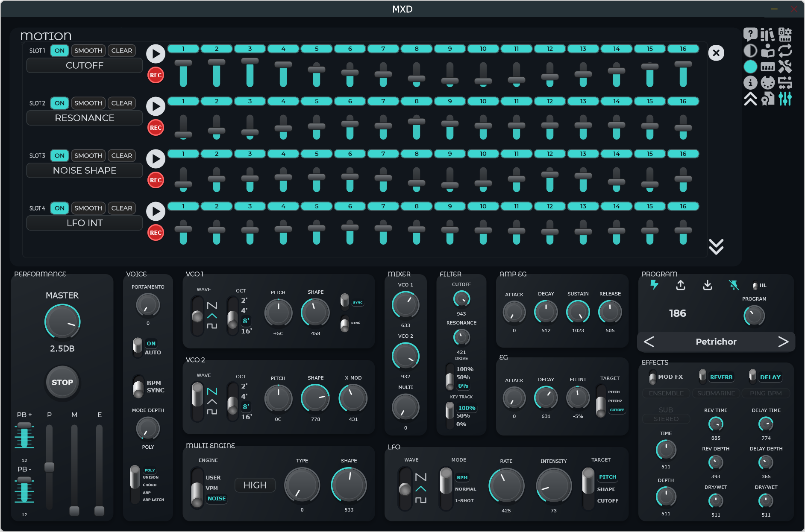Adjust the MASTER volume knob
Screen dimensions: 805x532
[62, 322]
